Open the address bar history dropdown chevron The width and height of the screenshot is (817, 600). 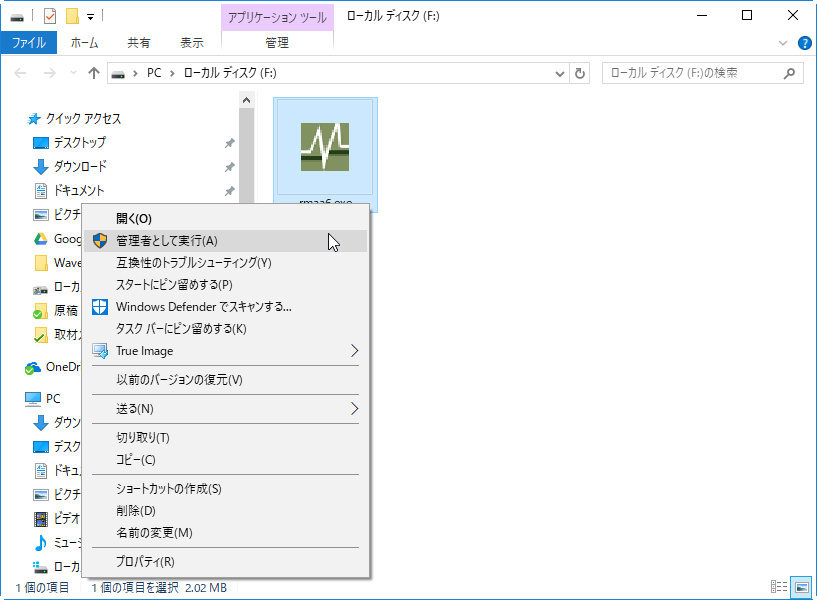[560, 72]
